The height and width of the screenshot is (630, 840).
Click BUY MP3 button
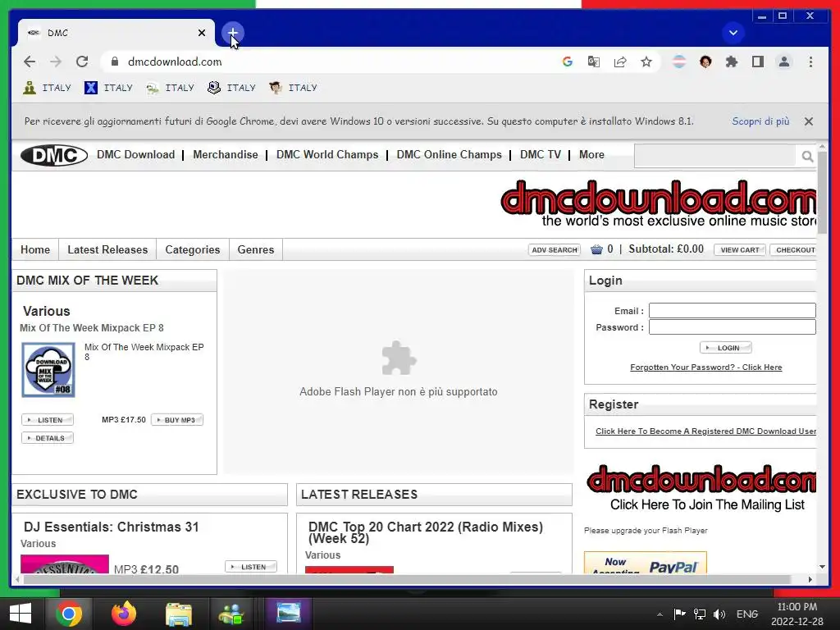pyautogui.click(x=177, y=420)
